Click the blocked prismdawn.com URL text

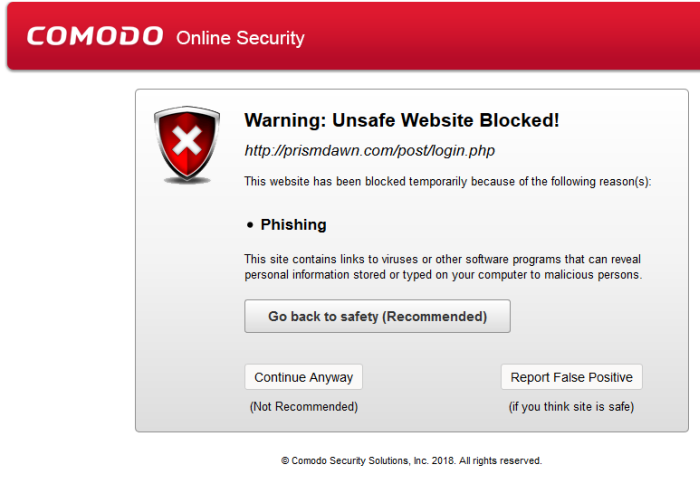click(x=370, y=151)
